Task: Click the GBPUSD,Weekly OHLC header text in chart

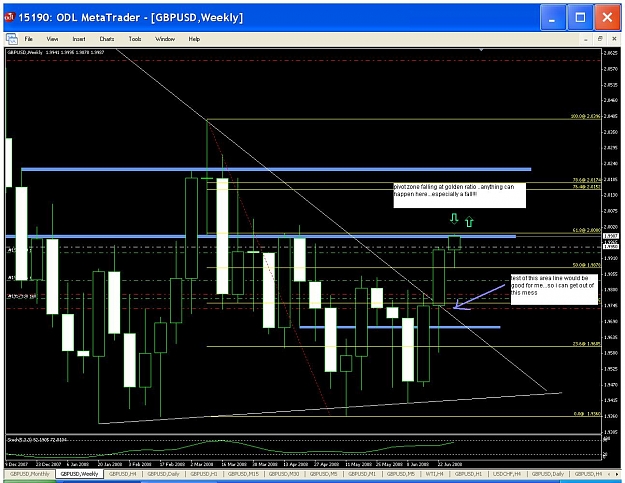Action: coord(55,52)
